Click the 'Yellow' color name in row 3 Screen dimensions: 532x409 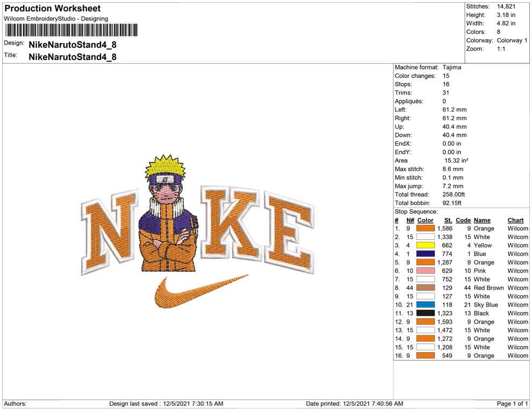click(x=483, y=245)
